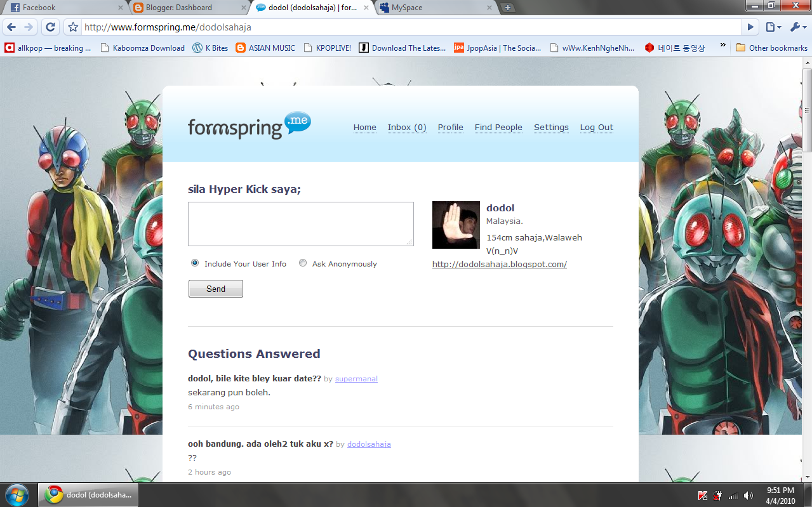The width and height of the screenshot is (812, 507).
Task: Open the Other bookmarks folder
Action: (771, 48)
